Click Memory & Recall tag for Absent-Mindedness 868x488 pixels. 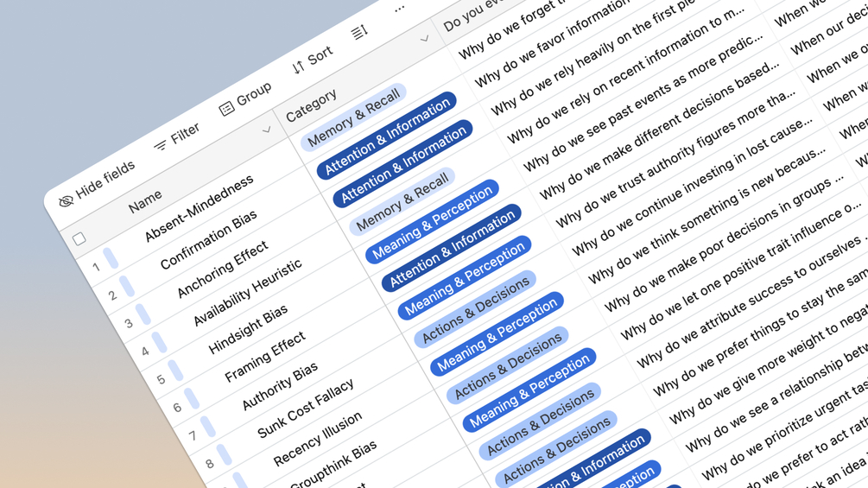(353, 117)
